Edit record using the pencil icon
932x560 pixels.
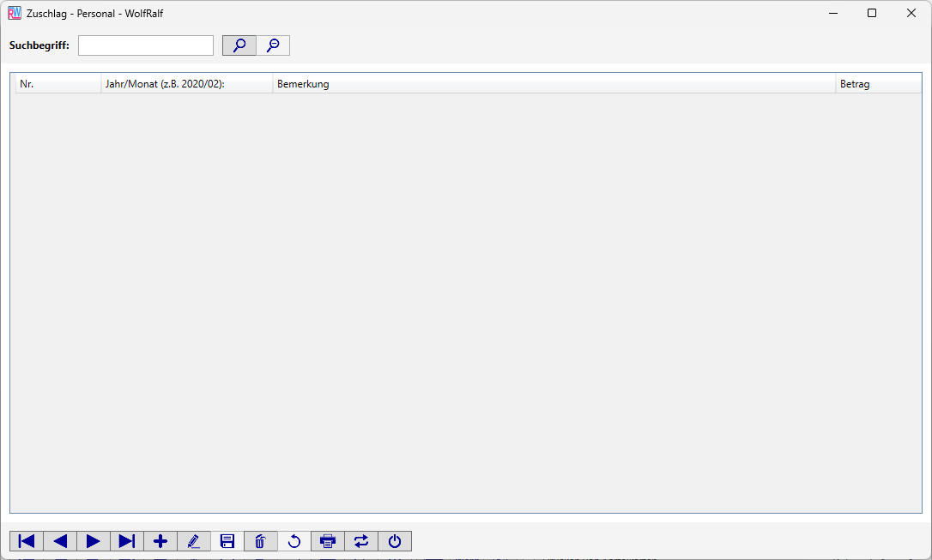(194, 541)
